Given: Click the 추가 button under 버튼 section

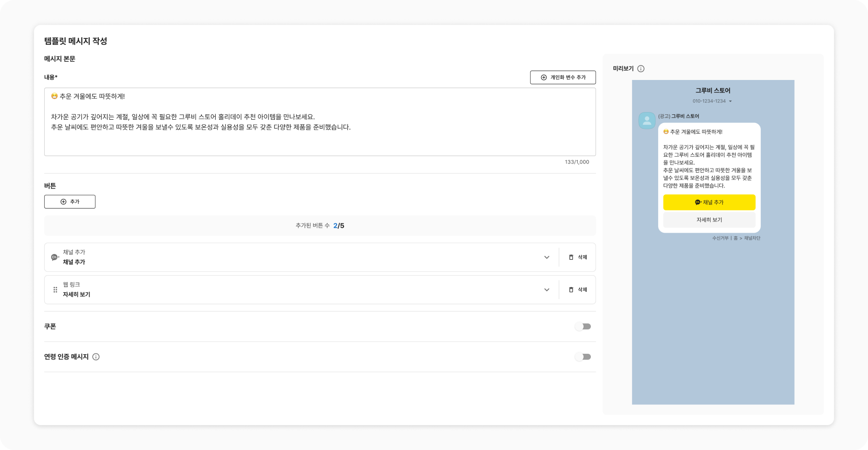Looking at the screenshot, I should pos(70,202).
